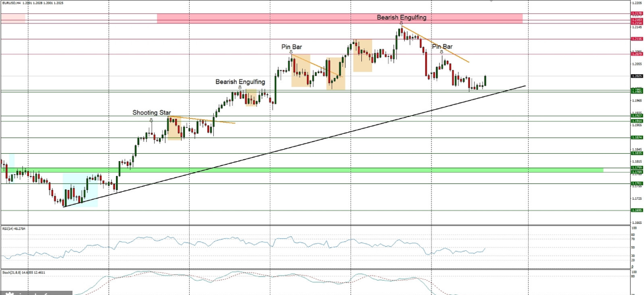This screenshot has width=644, height=295.
Task: Click the green 1.1695 price level tag
Action: pyautogui.click(x=636, y=210)
